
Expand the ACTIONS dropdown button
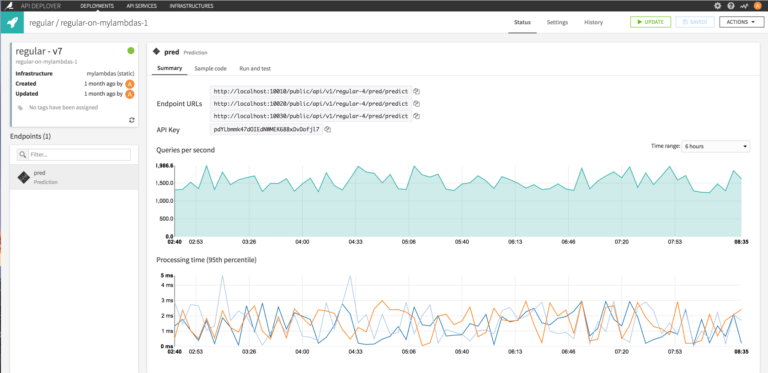pos(741,22)
